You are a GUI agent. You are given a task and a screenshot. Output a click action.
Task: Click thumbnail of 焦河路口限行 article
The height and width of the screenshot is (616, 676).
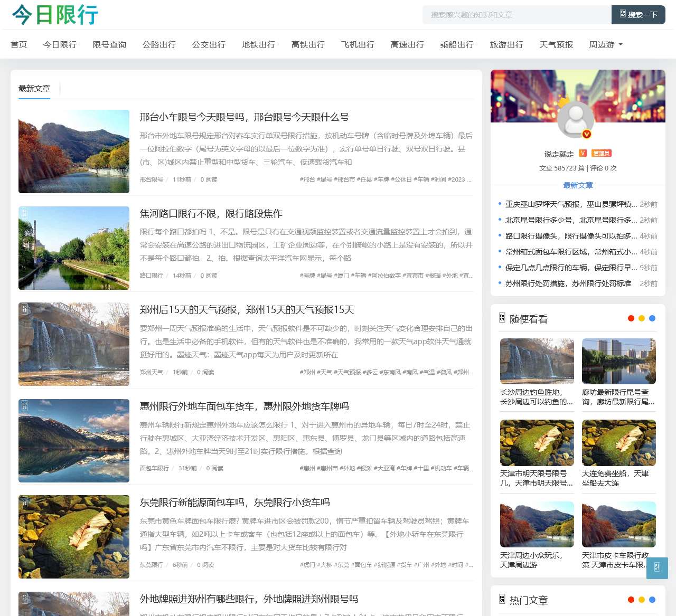[74, 248]
